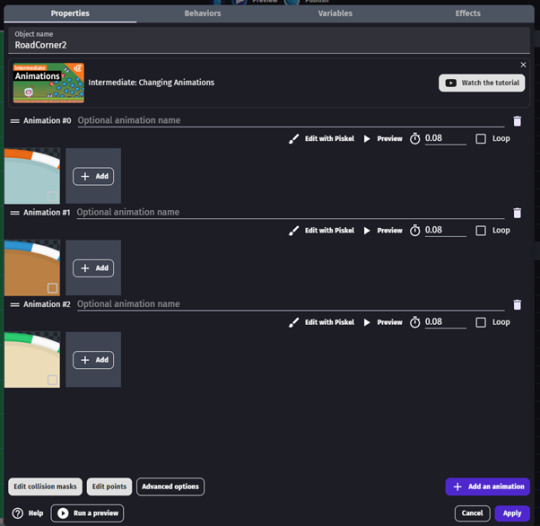Viewport: 540px width, 526px height.
Task: Tick the checkbox on the orange sprite frame
Action: (52, 196)
